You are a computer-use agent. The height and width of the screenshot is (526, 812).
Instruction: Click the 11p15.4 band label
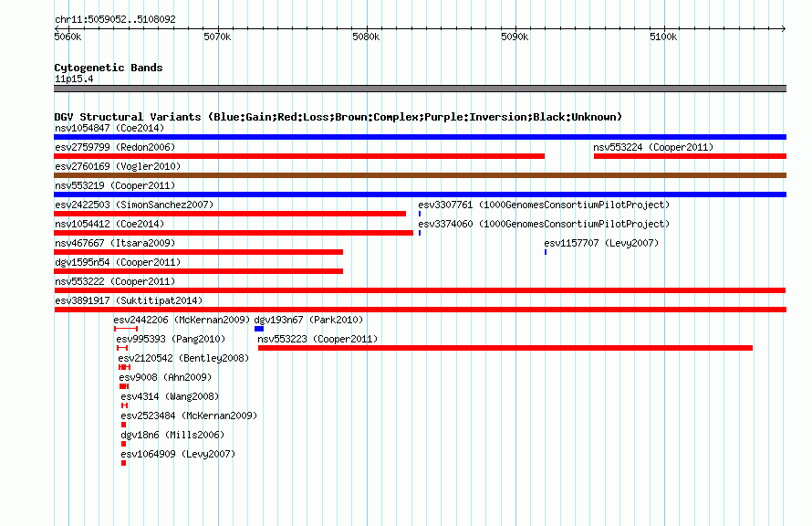[74, 79]
